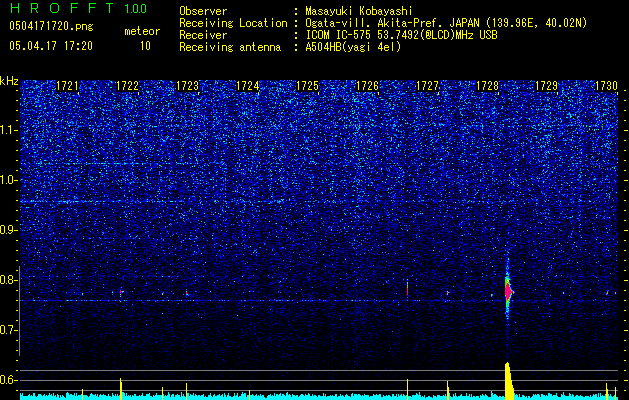Screen dimensions: 629x400
Task: Click the tall yellow intensity peak below the large echo
Action: click(509, 381)
